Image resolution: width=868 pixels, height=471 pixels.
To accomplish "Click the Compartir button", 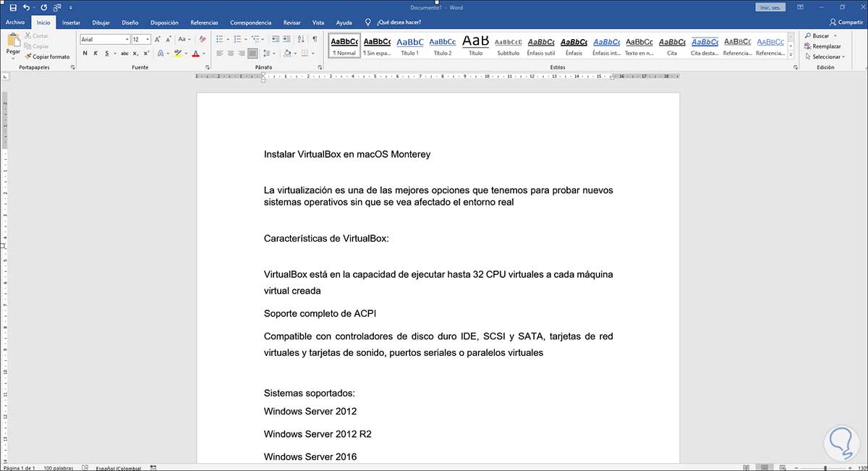I will pos(846,22).
